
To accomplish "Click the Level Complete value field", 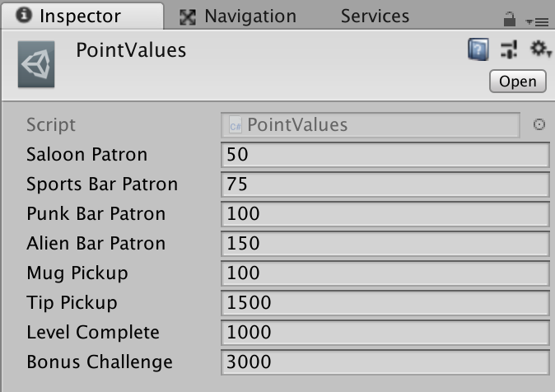I will 385,333.
